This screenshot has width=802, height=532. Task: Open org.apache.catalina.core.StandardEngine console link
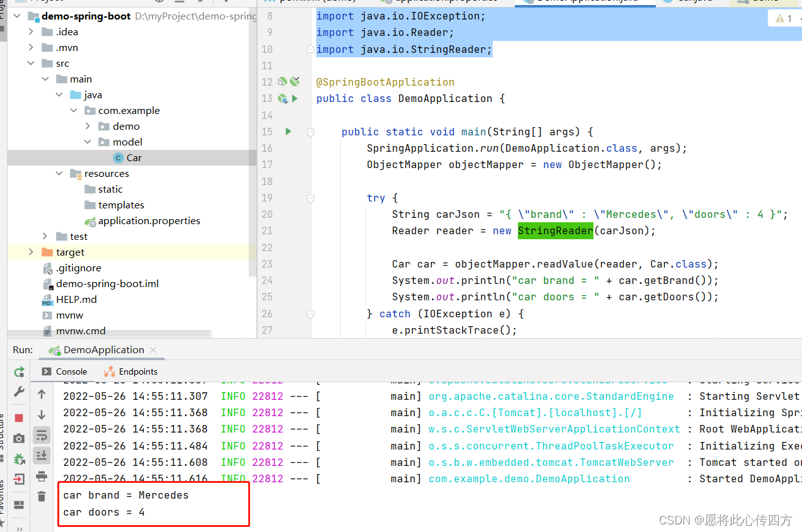[551, 396]
